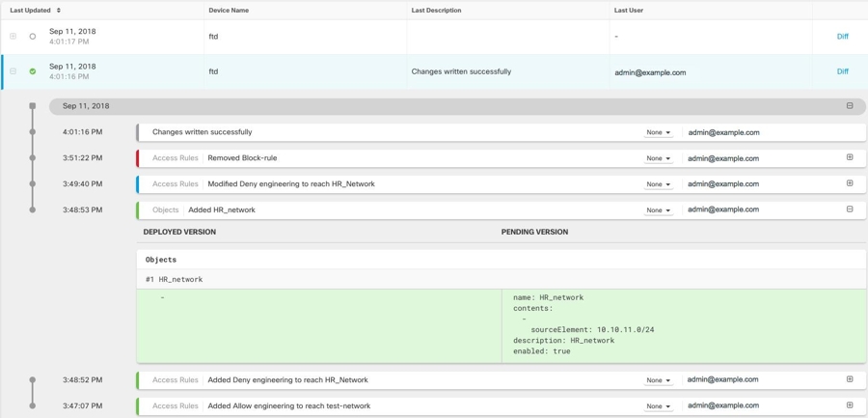Screen dimensions: 868x418
Task: Open None dropdown for Added HR_network
Action: (659, 209)
